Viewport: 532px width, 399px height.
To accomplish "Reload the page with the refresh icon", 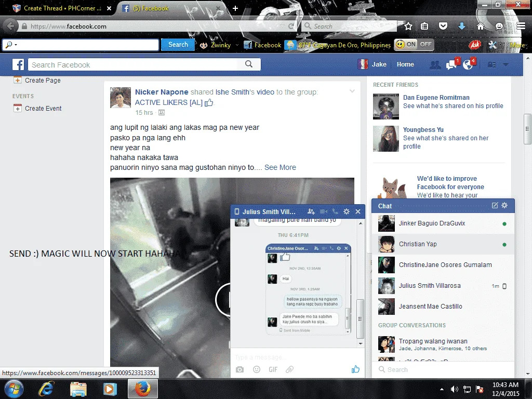I will pyautogui.click(x=291, y=26).
